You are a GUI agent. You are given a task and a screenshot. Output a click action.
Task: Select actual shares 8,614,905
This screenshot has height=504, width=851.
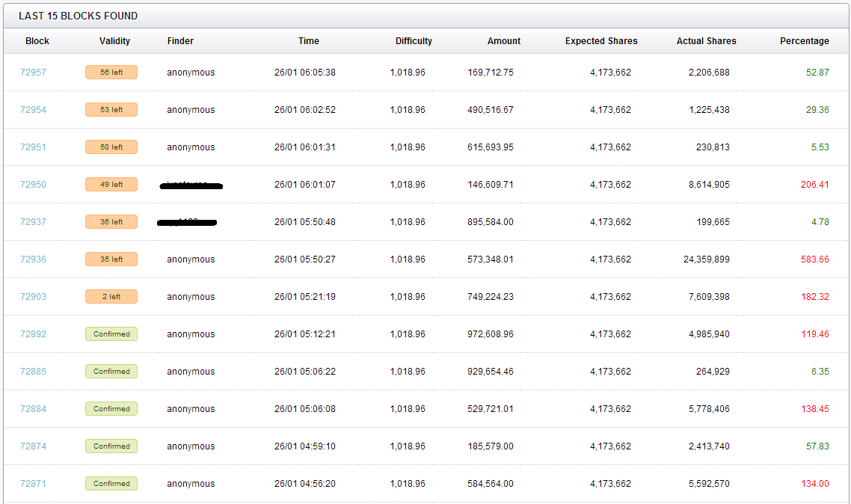coord(709,185)
